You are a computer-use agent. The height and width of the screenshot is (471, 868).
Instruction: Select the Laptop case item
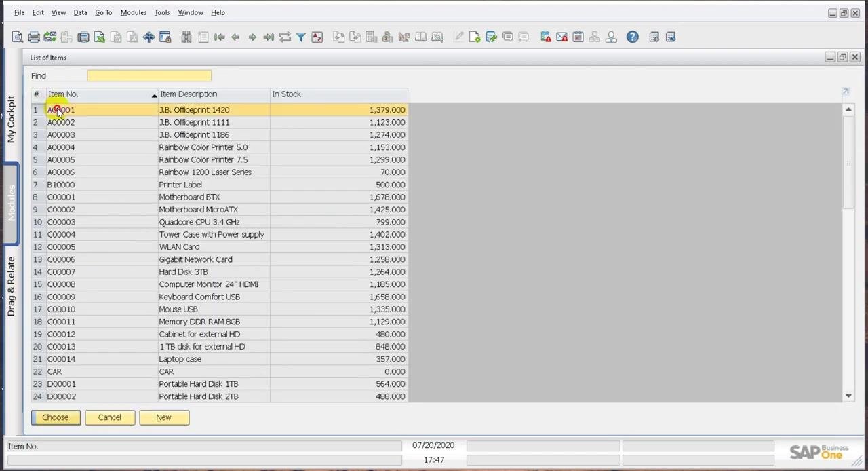coord(219,359)
